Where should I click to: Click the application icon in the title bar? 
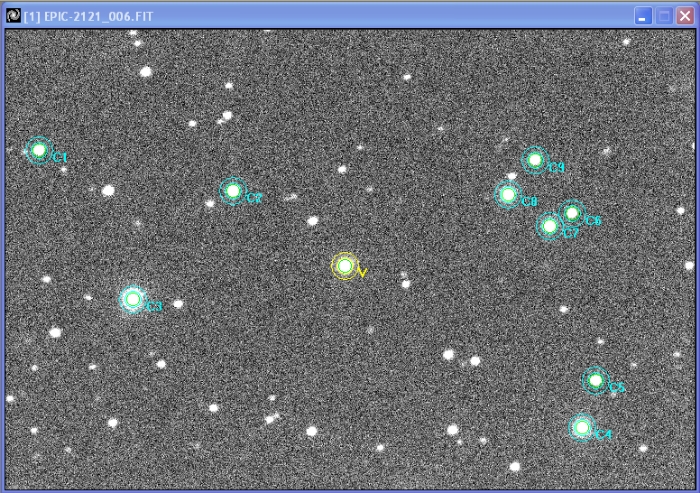[13, 15]
